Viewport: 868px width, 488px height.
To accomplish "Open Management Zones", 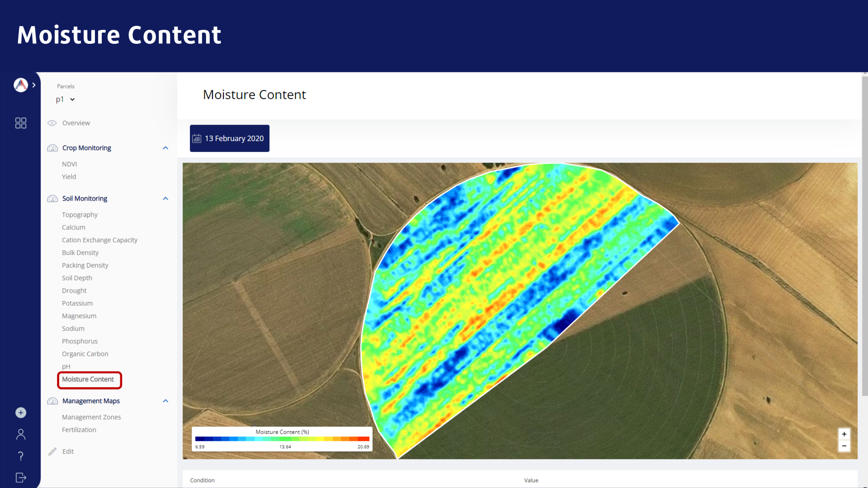I will (91, 417).
